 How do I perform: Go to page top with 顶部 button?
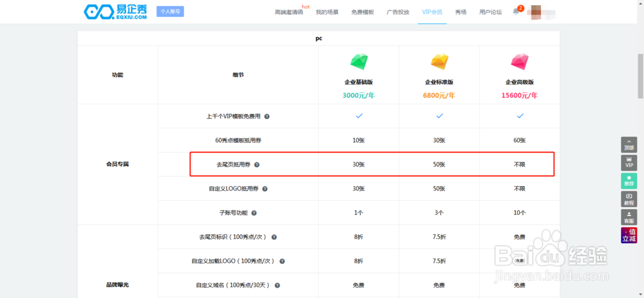coord(629,144)
